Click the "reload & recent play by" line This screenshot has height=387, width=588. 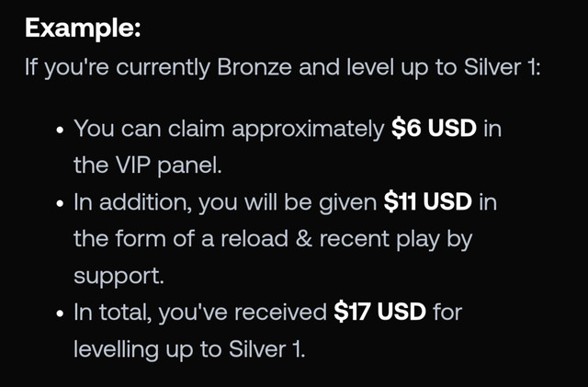pyautogui.click(x=346, y=239)
